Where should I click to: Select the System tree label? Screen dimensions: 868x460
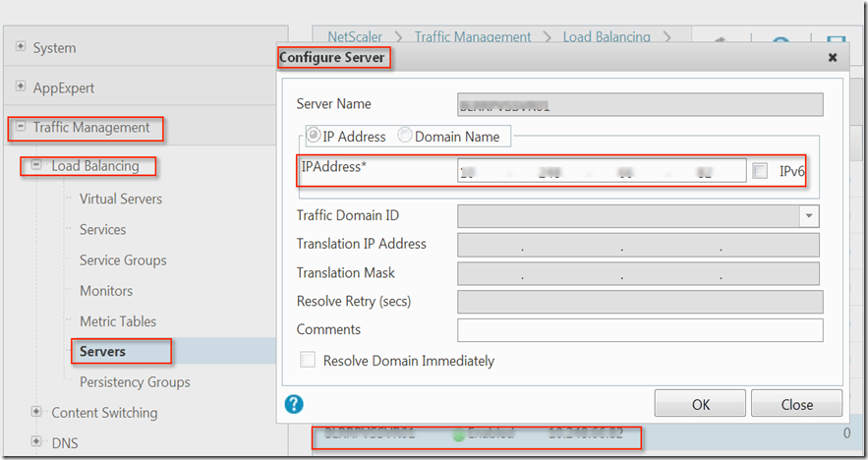[54, 48]
